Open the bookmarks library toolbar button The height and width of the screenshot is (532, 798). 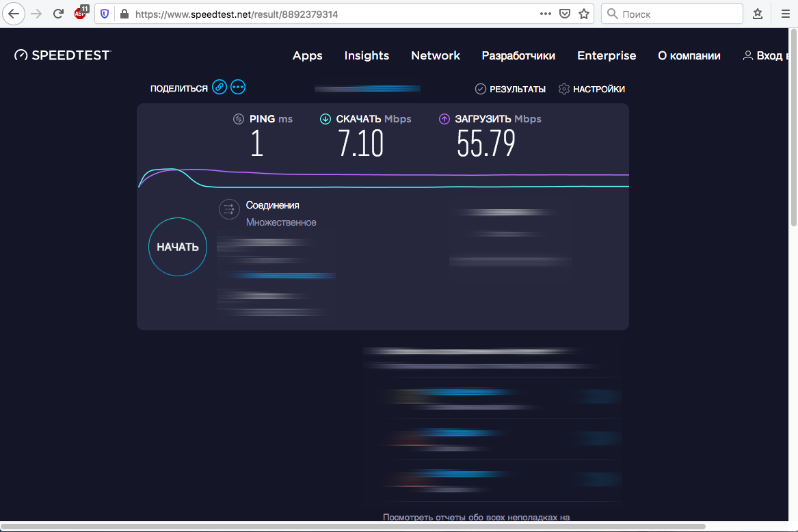[x=758, y=14]
